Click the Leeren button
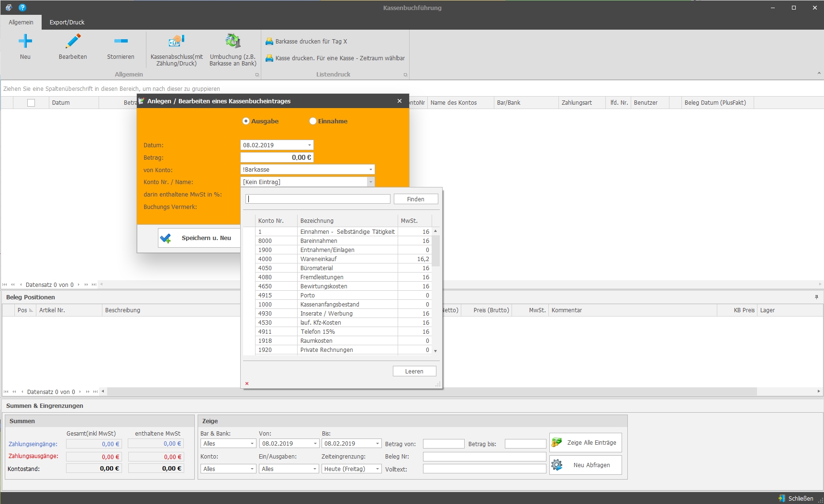The height and width of the screenshot is (504, 824). click(x=414, y=372)
